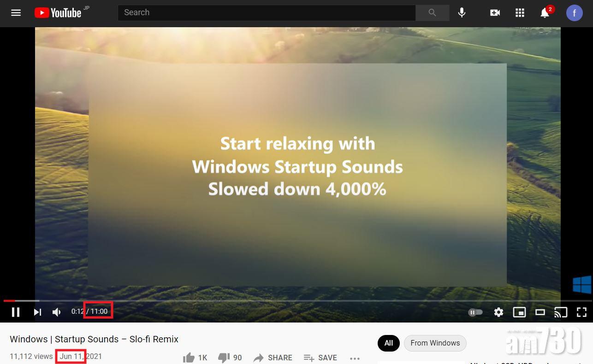Toggle the autoplay switch
Image resolution: width=593 pixels, height=364 pixels.
(x=475, y=312)
